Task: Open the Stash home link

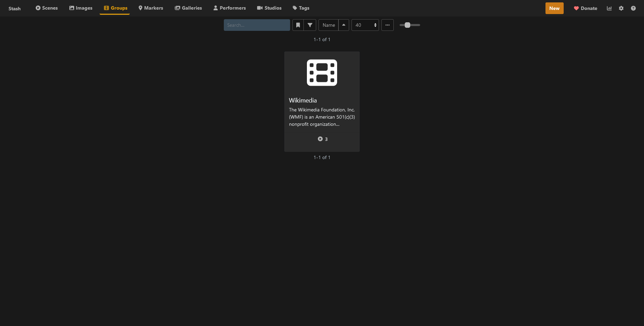Action: point(14,9)
